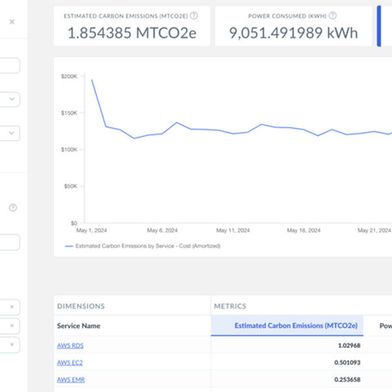Click the METRICS section header
The height and width of the screenshot is (392, 392).
[230, 306]
